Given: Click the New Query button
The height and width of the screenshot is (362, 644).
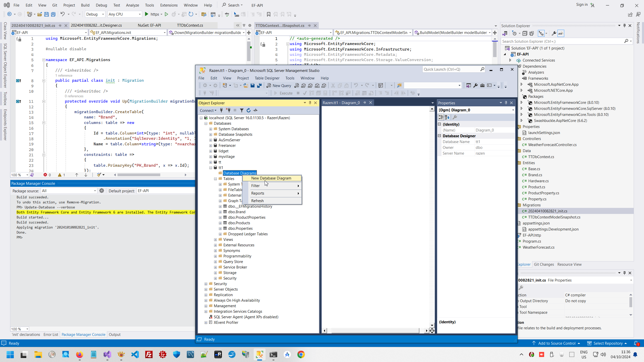Looking at the screenshot, I should pos(279,86).
